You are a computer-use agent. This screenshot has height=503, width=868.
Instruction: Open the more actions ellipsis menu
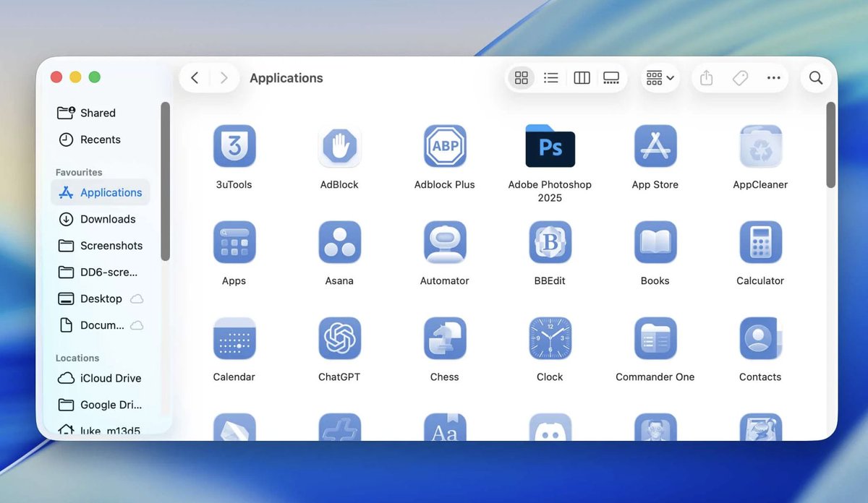click(774, 77)
